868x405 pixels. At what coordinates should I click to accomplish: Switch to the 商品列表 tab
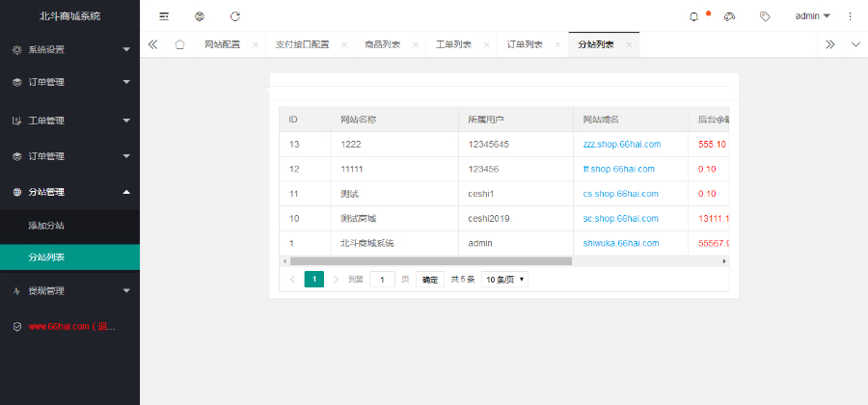coord(384,44)
